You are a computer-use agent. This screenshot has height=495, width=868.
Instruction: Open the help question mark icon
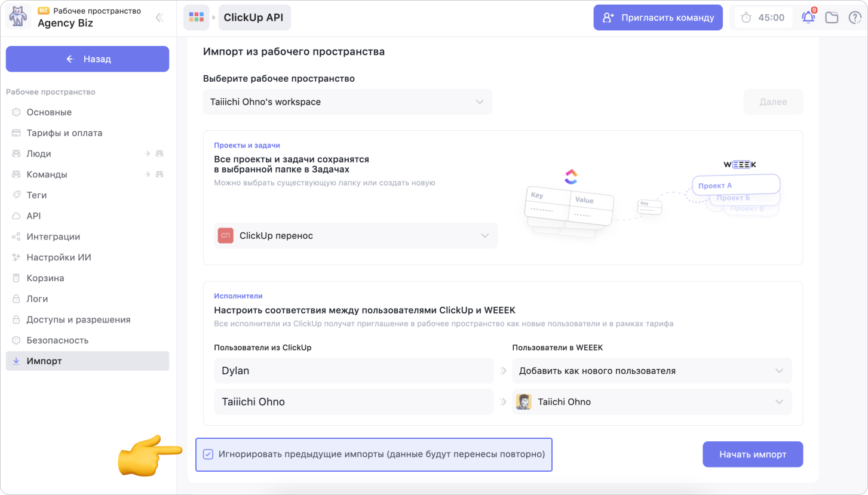[855, 17]
